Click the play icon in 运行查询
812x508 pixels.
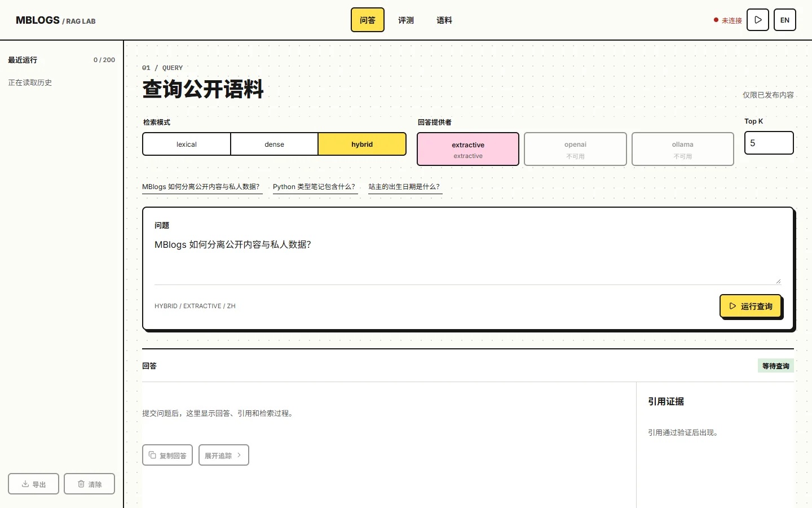click(732, 306)
